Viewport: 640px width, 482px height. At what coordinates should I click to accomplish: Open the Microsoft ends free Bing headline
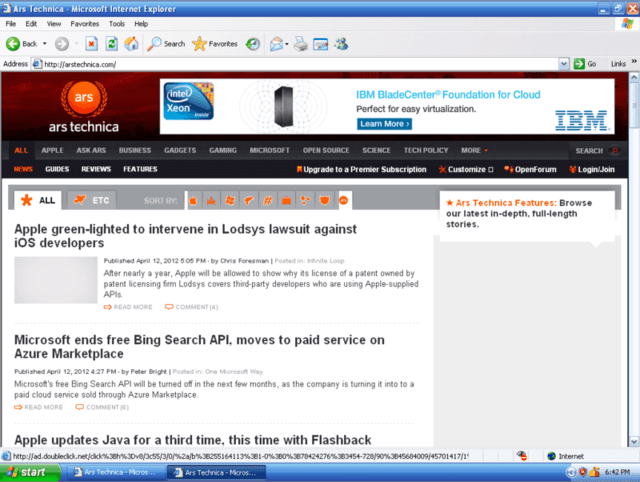click(199, 347)
